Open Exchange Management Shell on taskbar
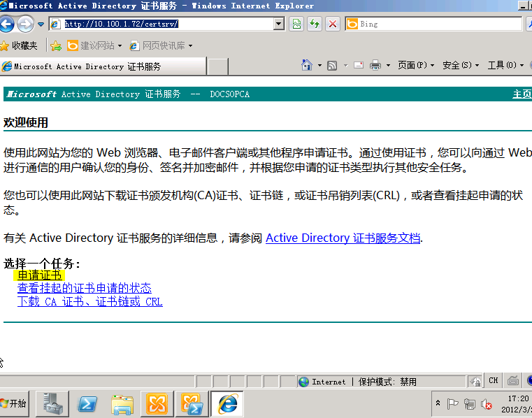The height and width of the screenshot is (418, 532). click(192, 404)
